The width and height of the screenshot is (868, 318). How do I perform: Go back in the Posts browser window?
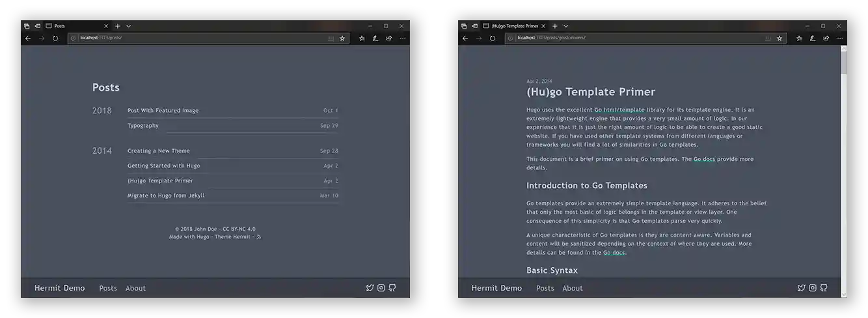click(x=28, y=38)
